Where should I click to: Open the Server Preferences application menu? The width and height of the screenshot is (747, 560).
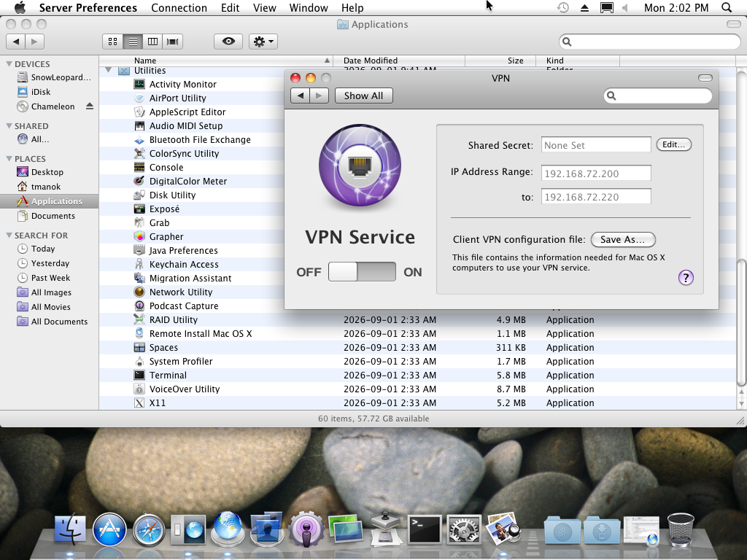point(88,7)
